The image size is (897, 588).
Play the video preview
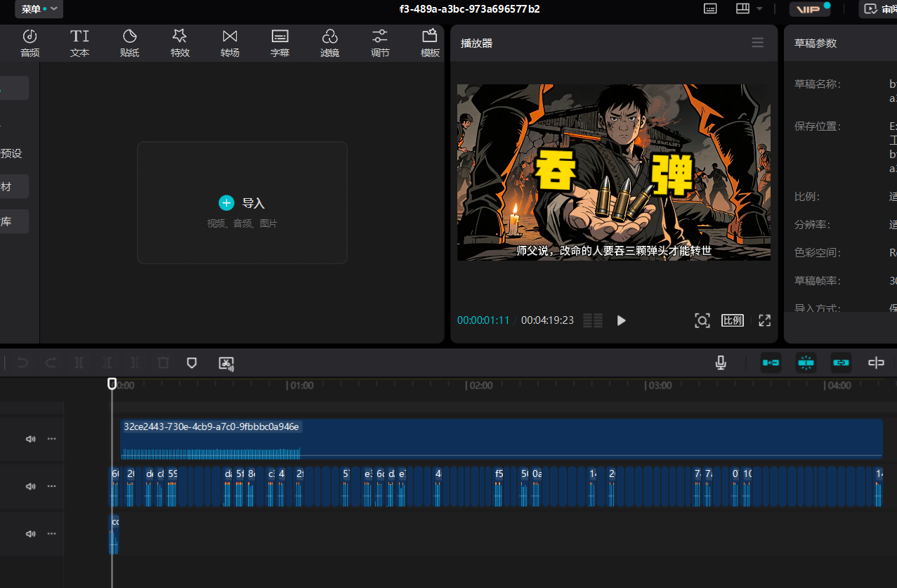(621, 320)
